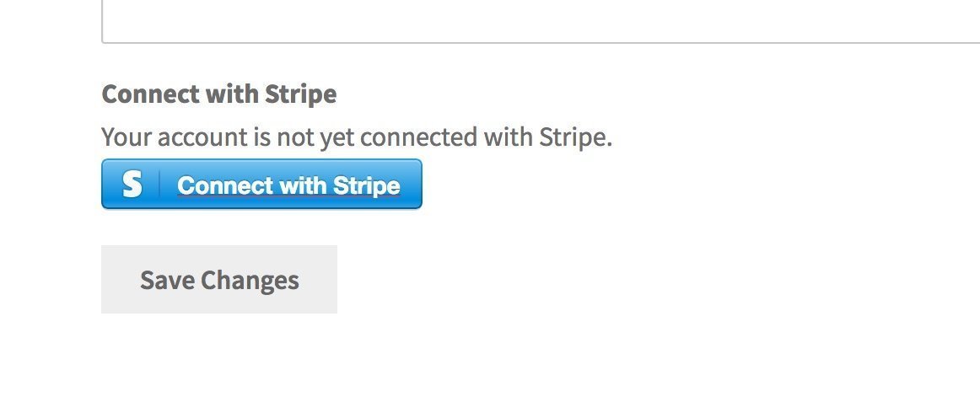Click the divider beside the Stripe S logo
Screen dimensions: 980x413
click(159, 184)
